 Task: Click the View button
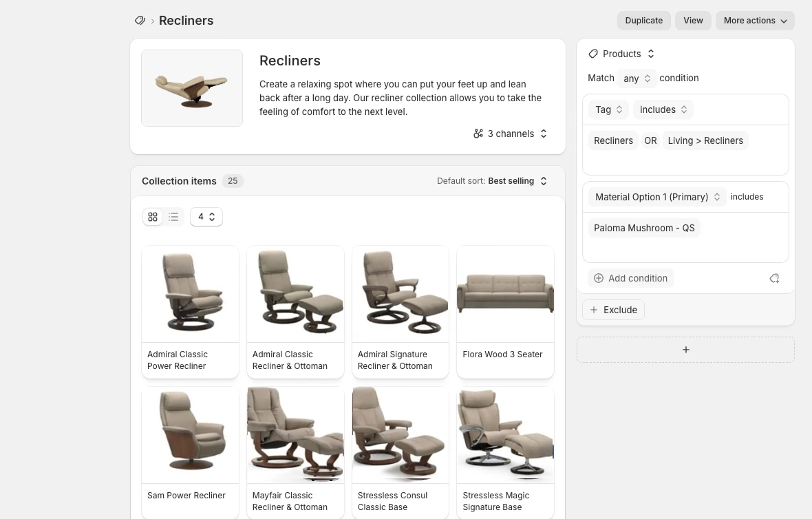(x=693, y=20)
